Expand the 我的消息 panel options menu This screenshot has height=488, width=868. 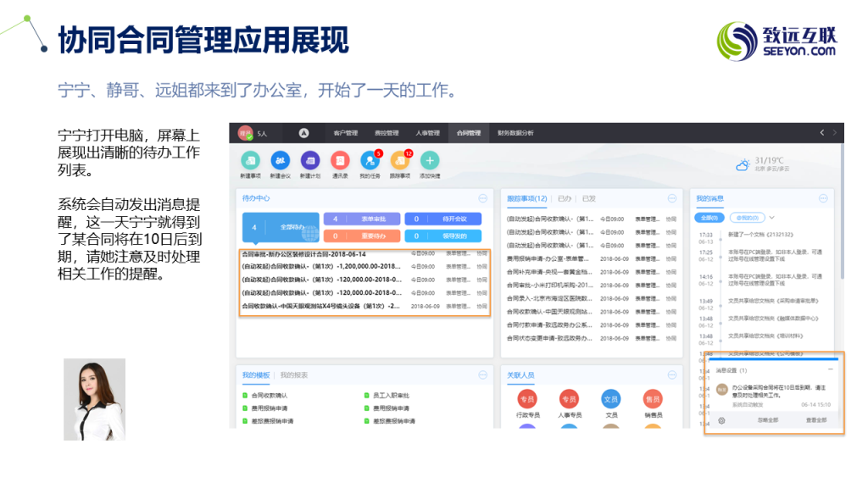[823, 198]
